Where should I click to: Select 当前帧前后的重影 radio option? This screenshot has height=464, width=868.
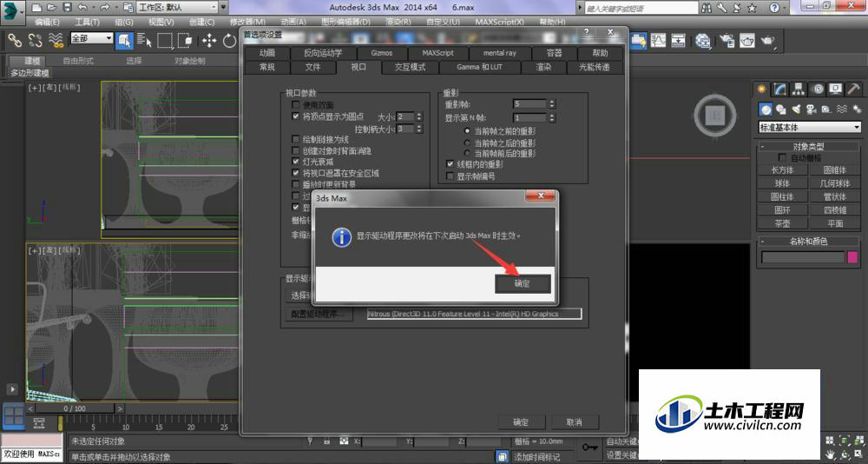point(468,153)
